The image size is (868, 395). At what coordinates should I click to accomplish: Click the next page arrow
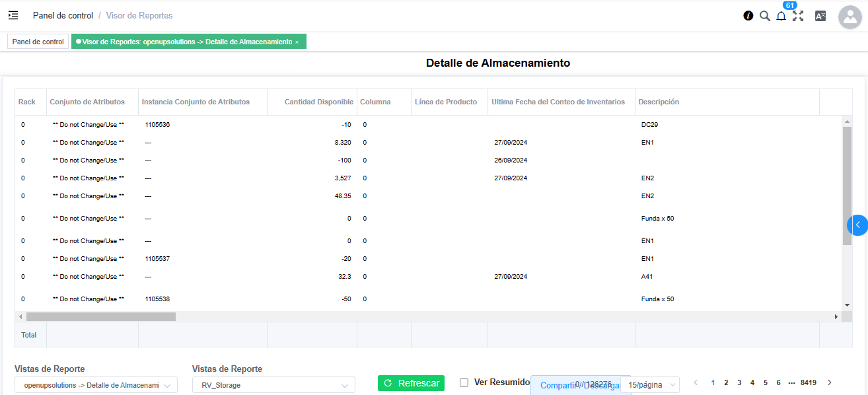click(x=830, y=382)
